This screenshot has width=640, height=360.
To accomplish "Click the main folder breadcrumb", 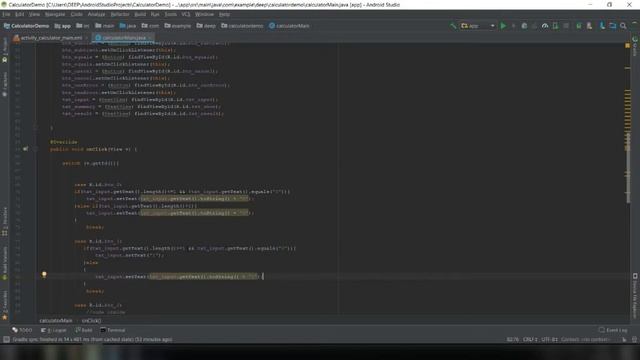I will tap(105, 26).
